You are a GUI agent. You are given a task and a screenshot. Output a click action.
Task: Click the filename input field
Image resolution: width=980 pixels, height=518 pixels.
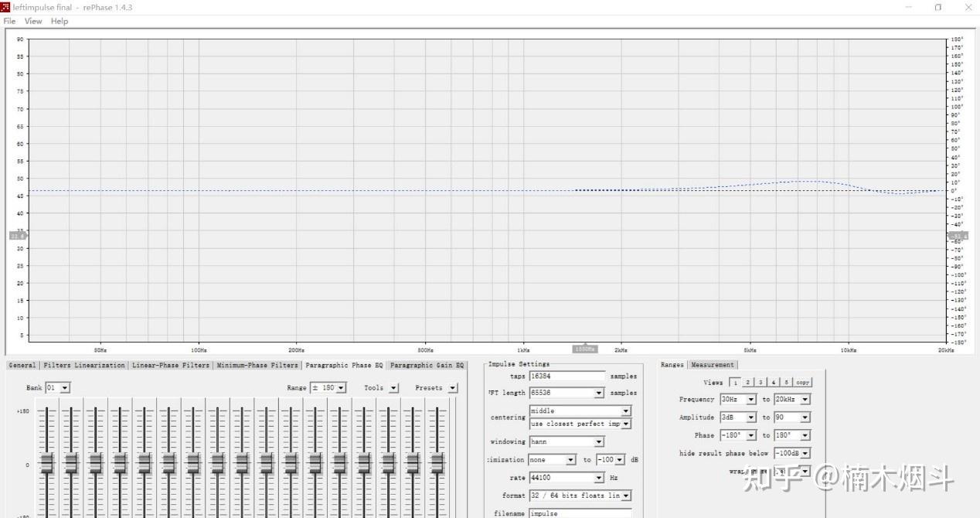click(580, 513)
